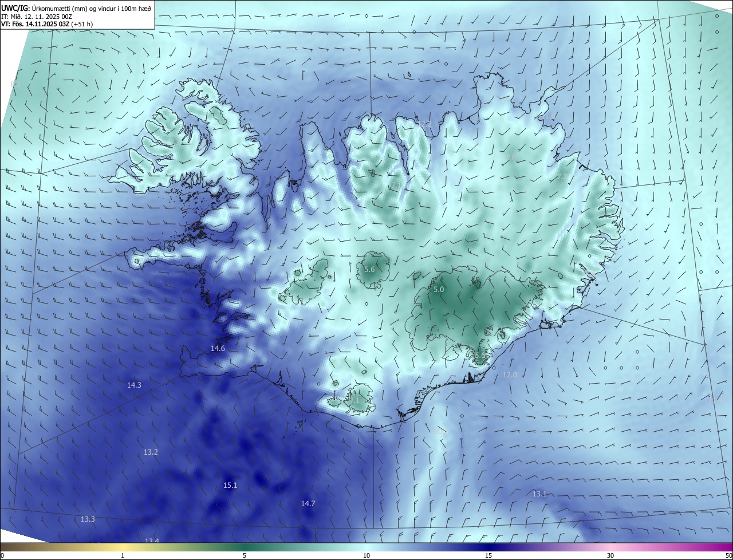733x560 pixels.
Task: Click the 14.6 value label on the map
Action: 218,348
